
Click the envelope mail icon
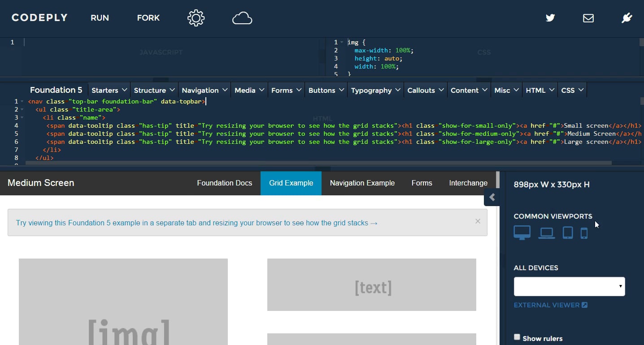click(588, 18)
